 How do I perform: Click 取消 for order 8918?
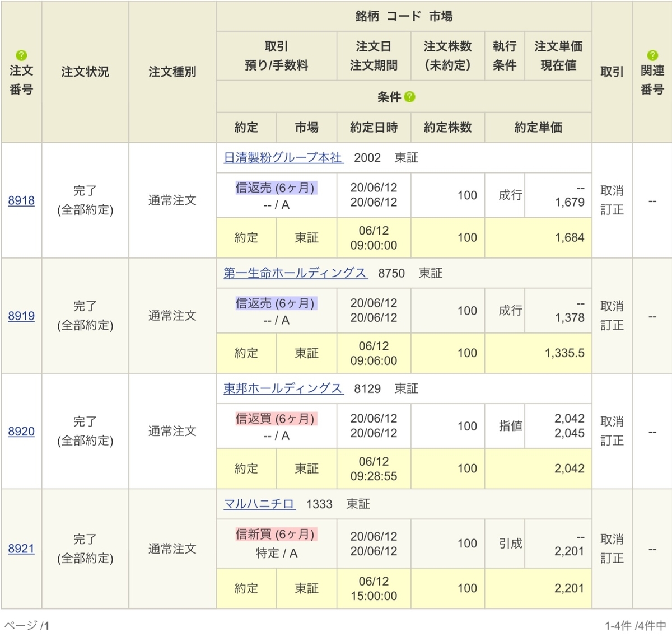point(612,191)
